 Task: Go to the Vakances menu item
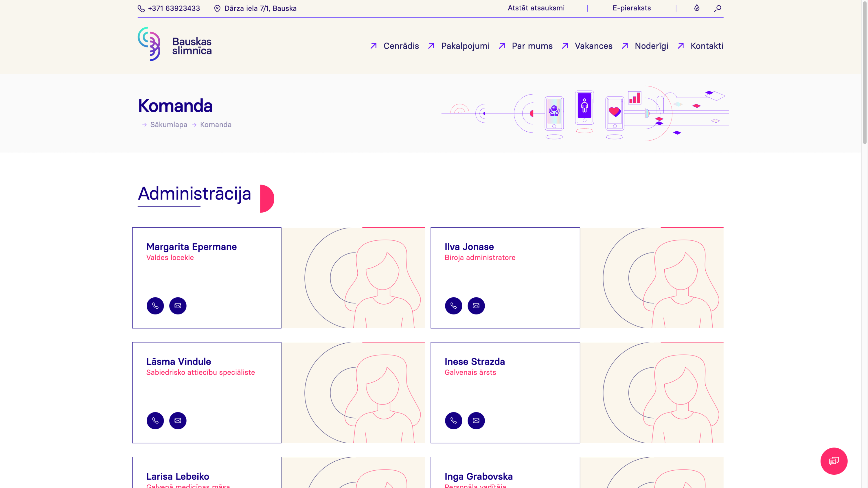point(593,46)
